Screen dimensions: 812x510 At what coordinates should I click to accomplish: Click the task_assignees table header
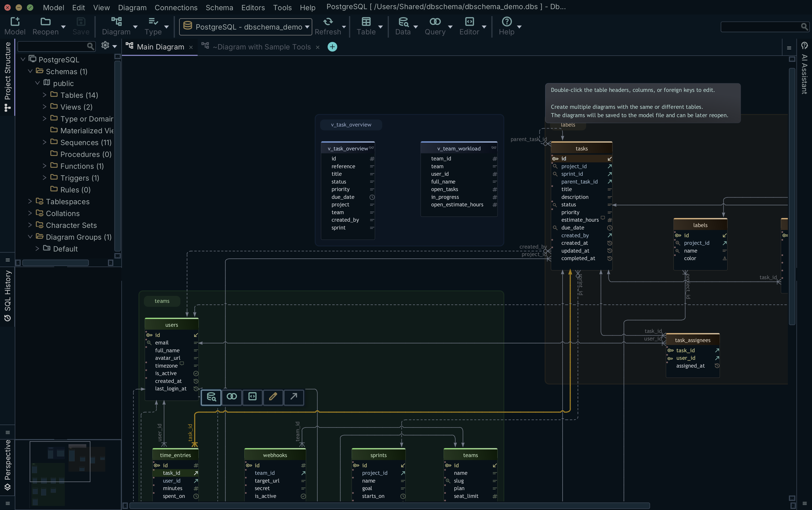pos(693,340)
